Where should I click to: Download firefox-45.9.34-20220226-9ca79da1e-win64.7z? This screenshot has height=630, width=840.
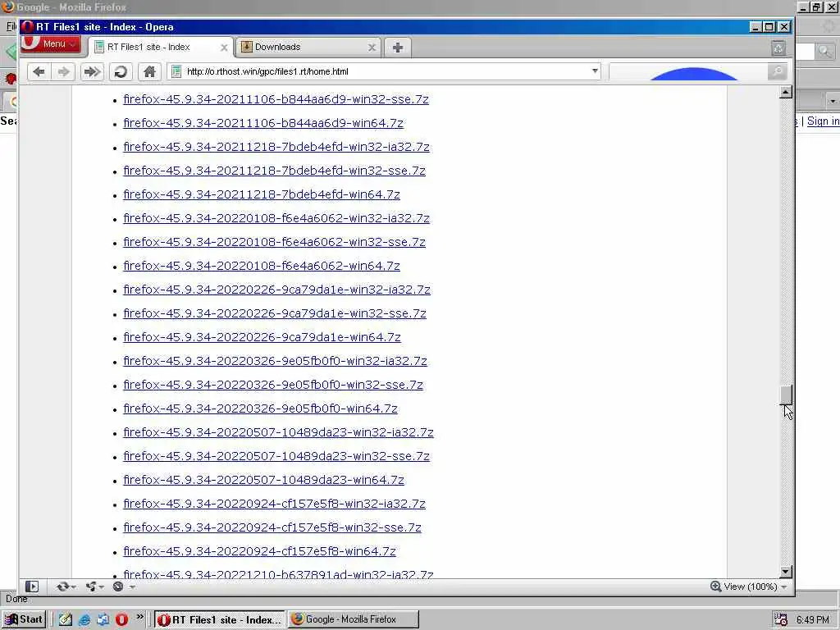tap(262, 337)
